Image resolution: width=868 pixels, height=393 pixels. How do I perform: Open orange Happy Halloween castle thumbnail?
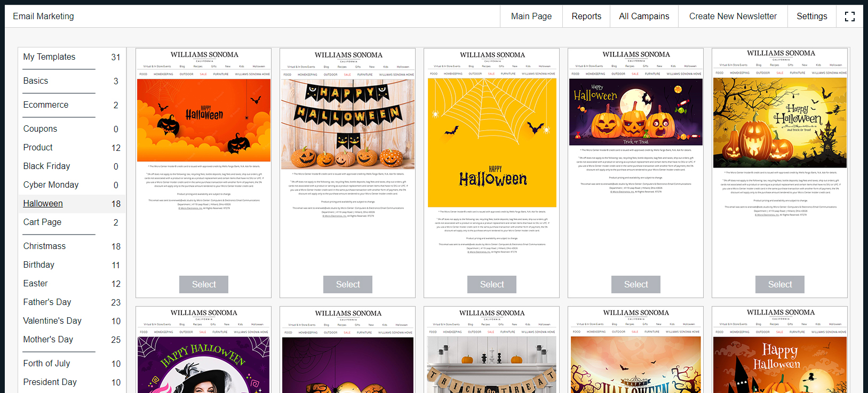(x=780, y=350)
